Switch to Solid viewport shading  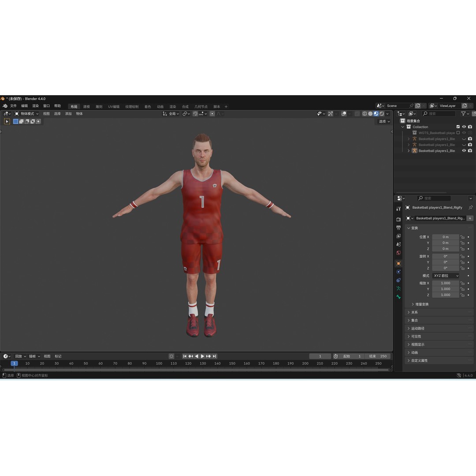pyautogui.click(x=370, y=114)
